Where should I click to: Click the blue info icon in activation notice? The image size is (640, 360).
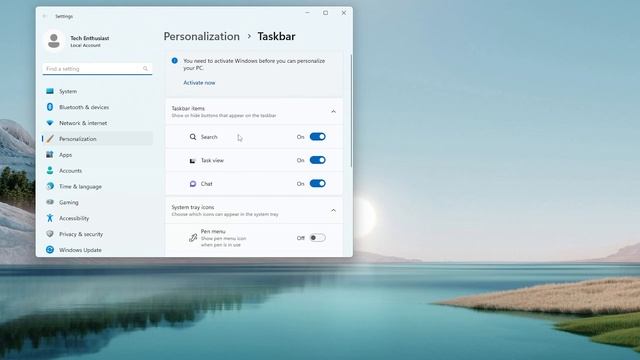pos(175,61)
